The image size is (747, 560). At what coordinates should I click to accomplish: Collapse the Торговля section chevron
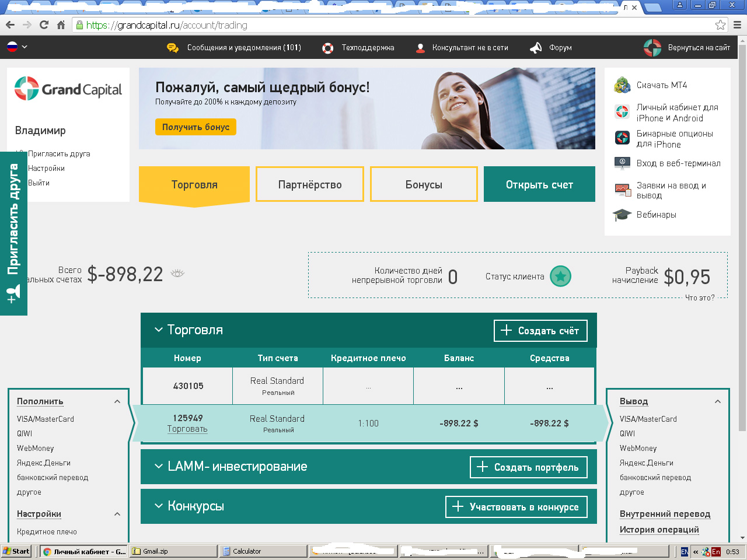click(158, 330)
